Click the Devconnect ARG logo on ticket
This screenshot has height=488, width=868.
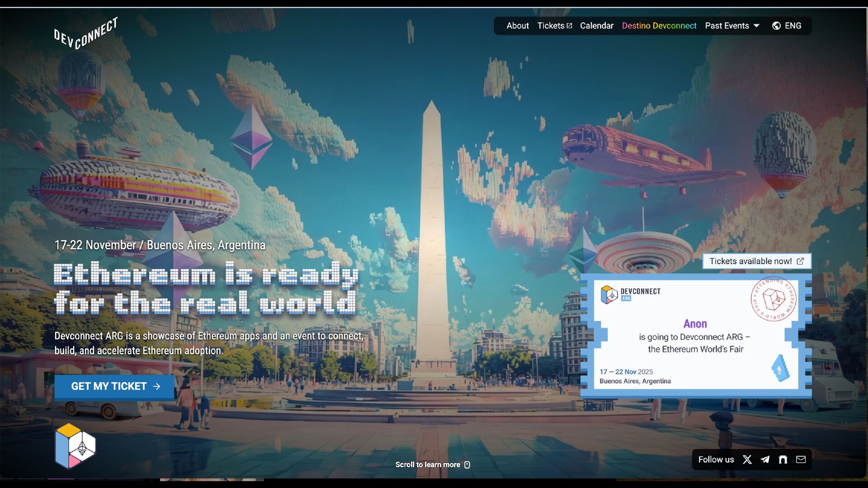click(631, 294)
